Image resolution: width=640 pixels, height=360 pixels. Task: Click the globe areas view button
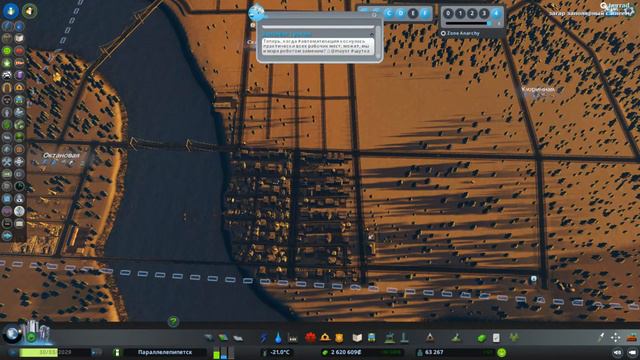(x=12, y=334)
